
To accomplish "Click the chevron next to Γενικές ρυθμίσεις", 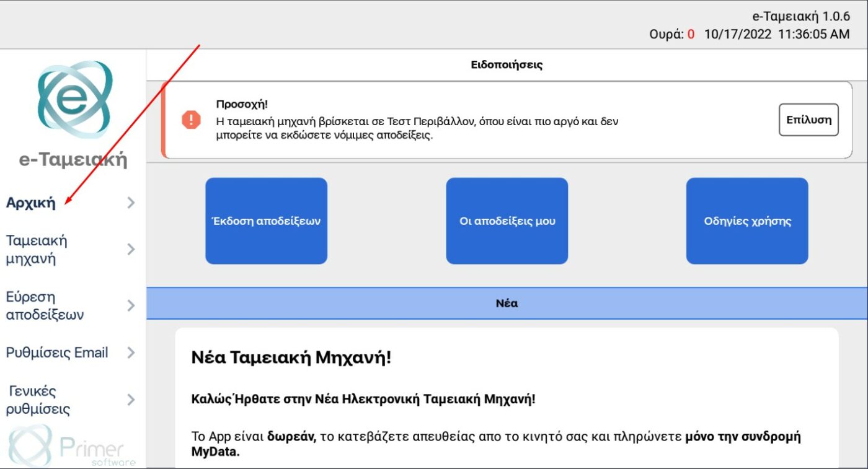I will tap(131, 400).
